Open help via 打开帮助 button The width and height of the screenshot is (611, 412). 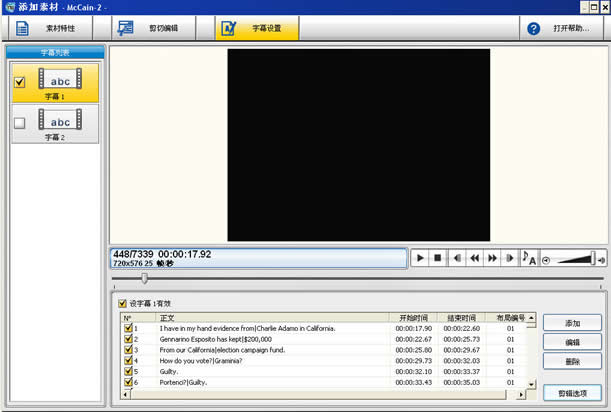(562, 28)
